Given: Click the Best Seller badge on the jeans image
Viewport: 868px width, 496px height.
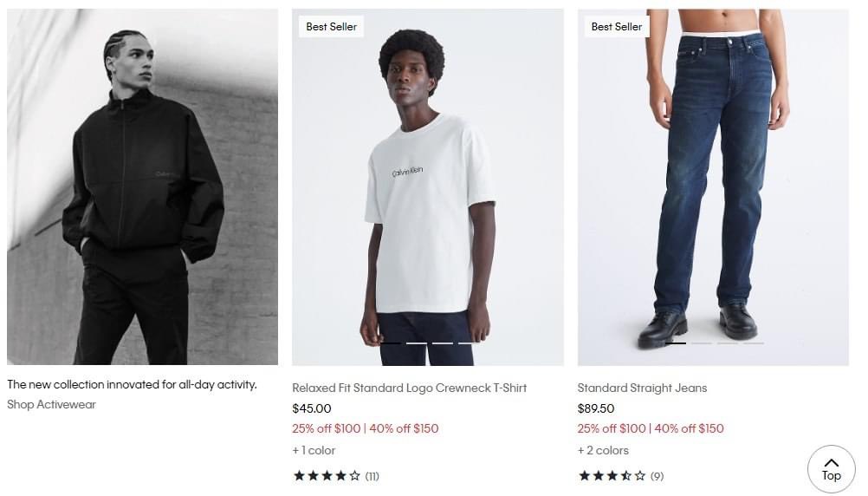Looking at the screenshot, I should [616, 27].
